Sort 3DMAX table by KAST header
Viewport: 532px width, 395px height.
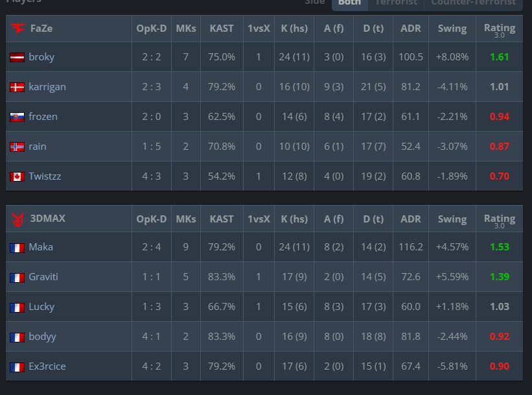tap(222, 219)
